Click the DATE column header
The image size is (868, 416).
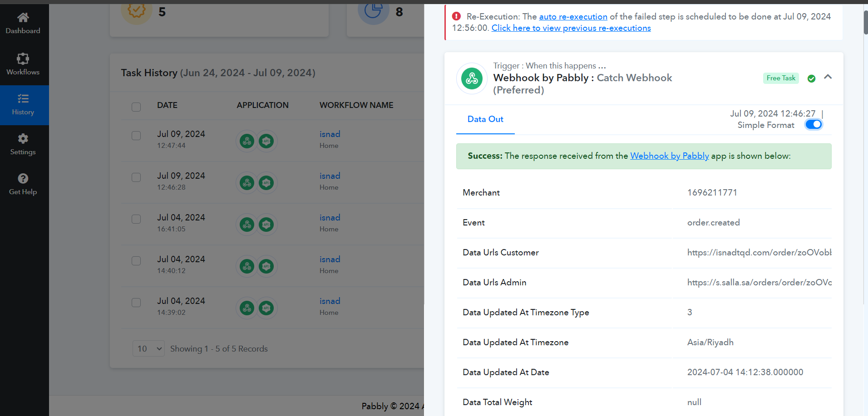click(x=167, y=105)
